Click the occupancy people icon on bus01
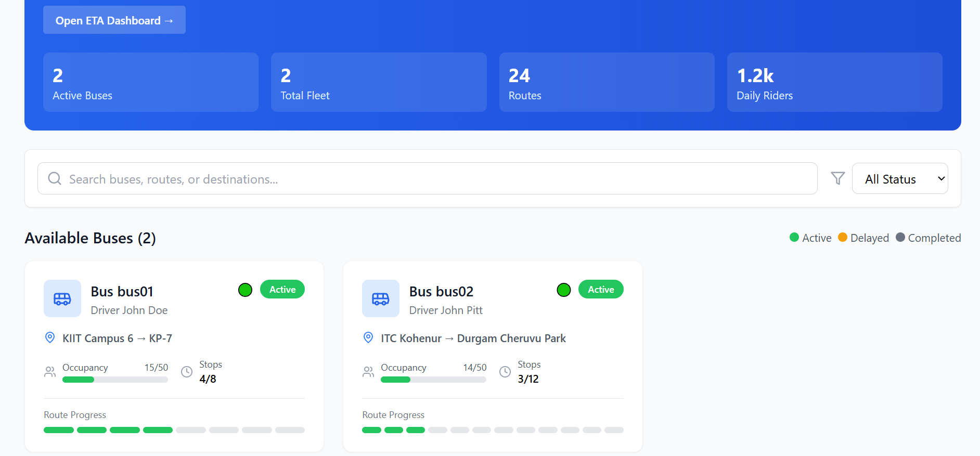The image size is (980, 456). click(x=50, y=372)
